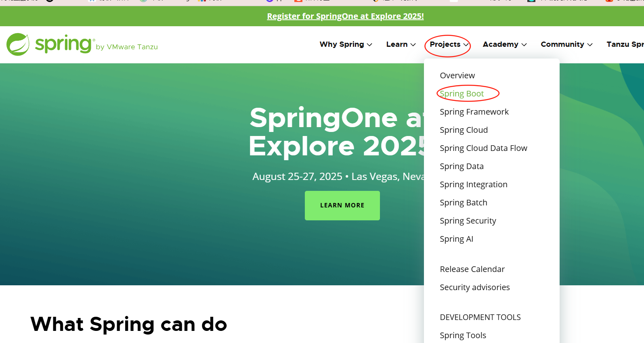
Task: View the Security advisories page
Action: pos(474,287)
